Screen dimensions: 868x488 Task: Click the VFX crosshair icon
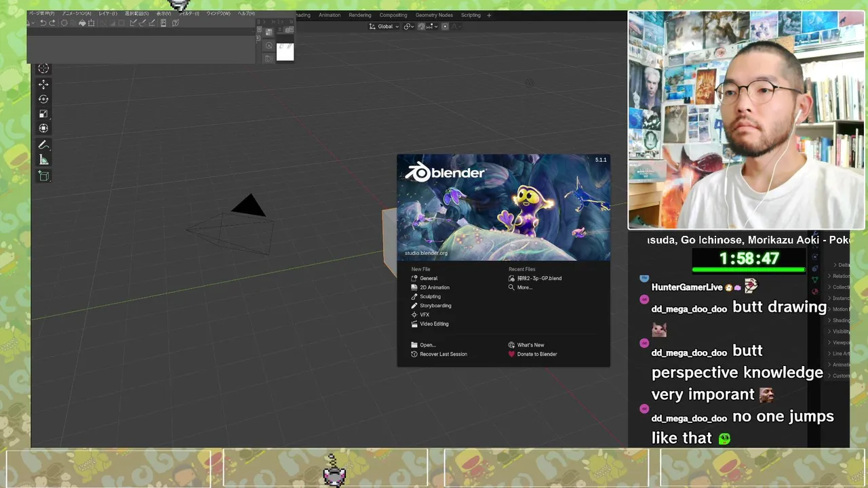point(414,315)
